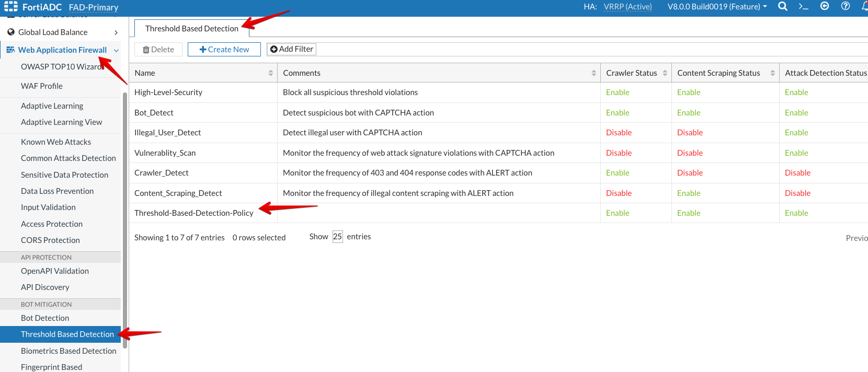
Task: Click the Web Application Firewall icon
Action: click(10, 50)
